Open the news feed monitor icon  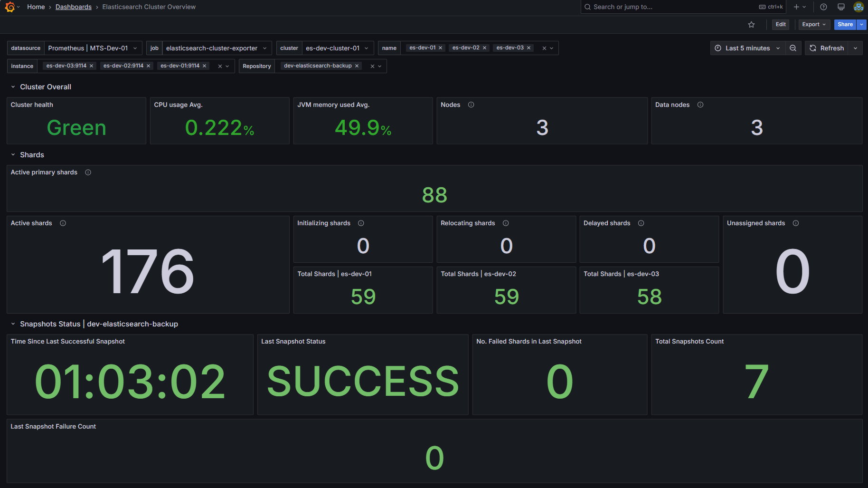(841, 7)
